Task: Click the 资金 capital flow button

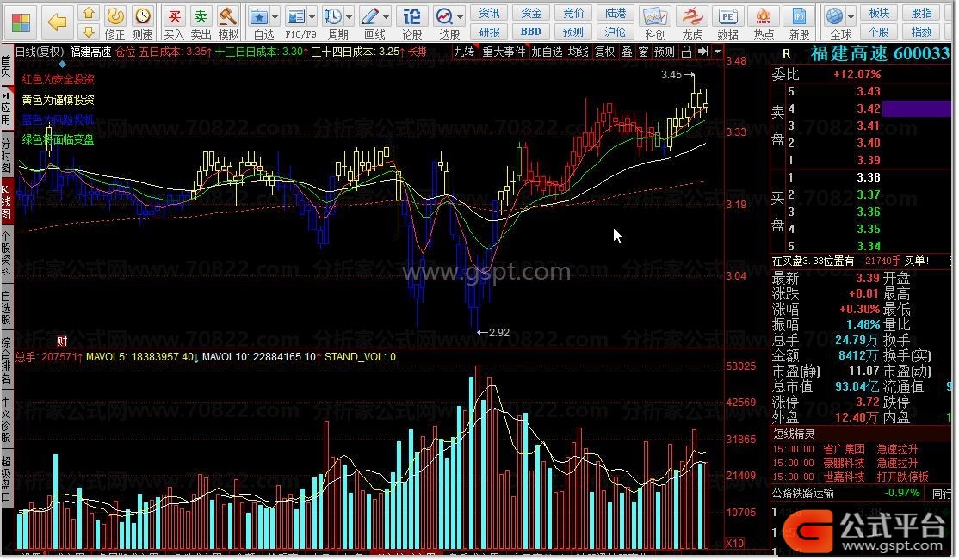Action: click(531, 13)
